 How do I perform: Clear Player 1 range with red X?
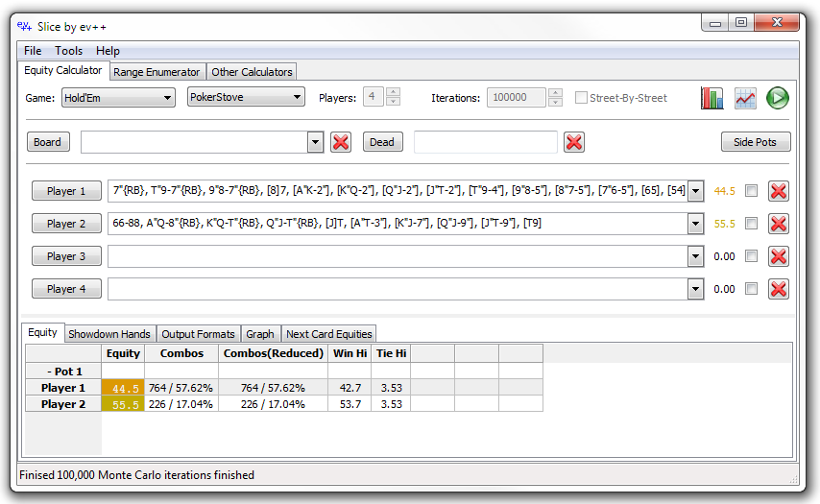pyautogui.click(x=779, y=191)
